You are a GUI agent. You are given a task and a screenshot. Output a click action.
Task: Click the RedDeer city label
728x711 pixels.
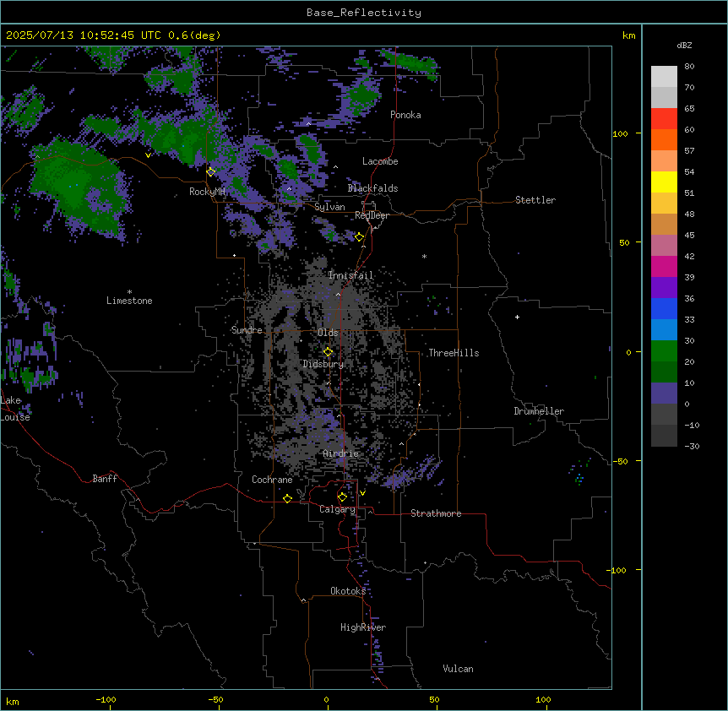[x=372, y=215]
